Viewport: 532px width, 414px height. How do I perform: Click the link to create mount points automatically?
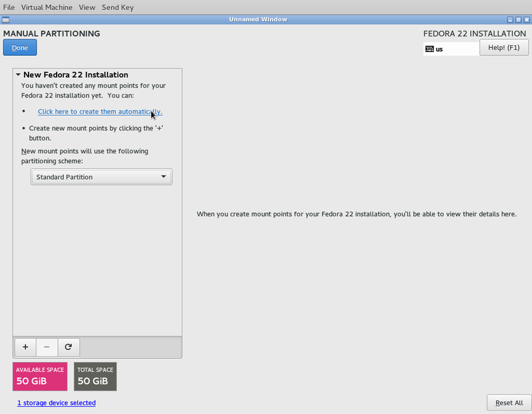pyautogui.click(x=100, y=111)
